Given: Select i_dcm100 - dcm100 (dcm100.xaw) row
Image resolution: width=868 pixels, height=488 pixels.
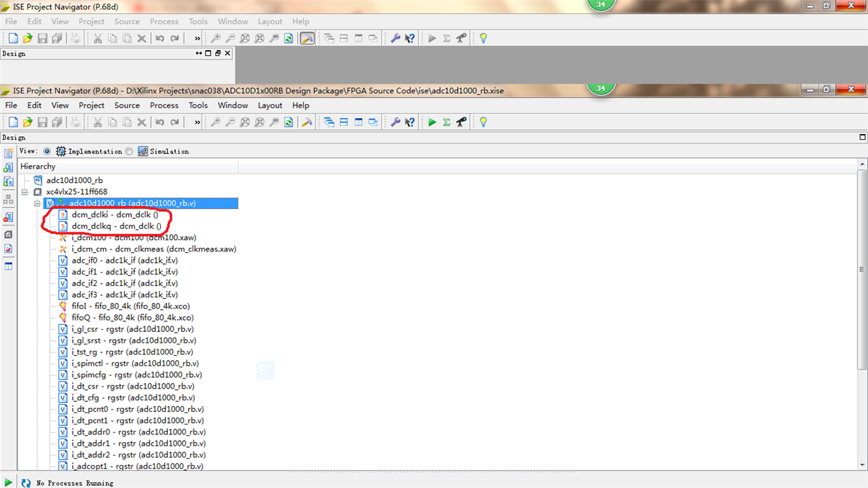Looking at the screenshot, I should click(134, 237).
